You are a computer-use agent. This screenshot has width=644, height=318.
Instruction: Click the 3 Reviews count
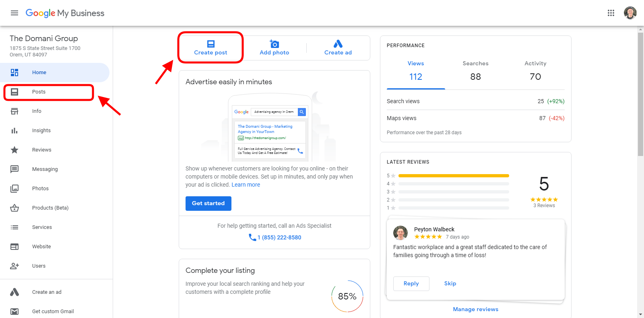pos(544,206)
